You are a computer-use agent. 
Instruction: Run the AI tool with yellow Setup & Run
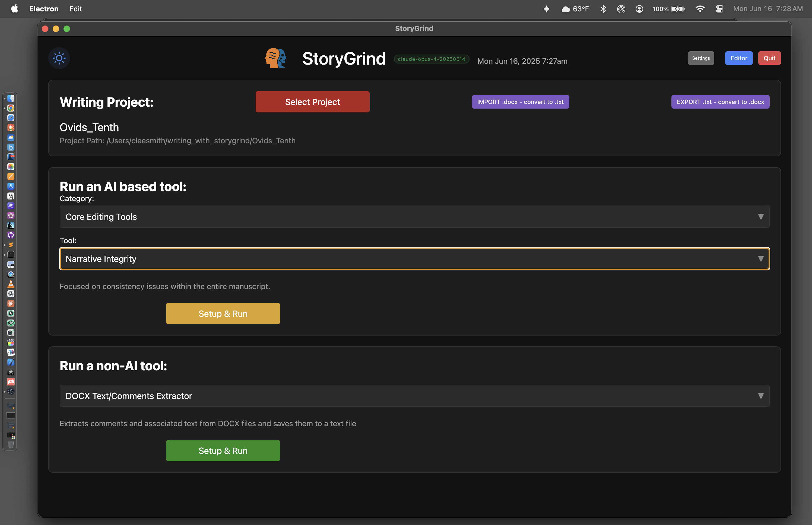pyautogui.click(x=223, y=314)
